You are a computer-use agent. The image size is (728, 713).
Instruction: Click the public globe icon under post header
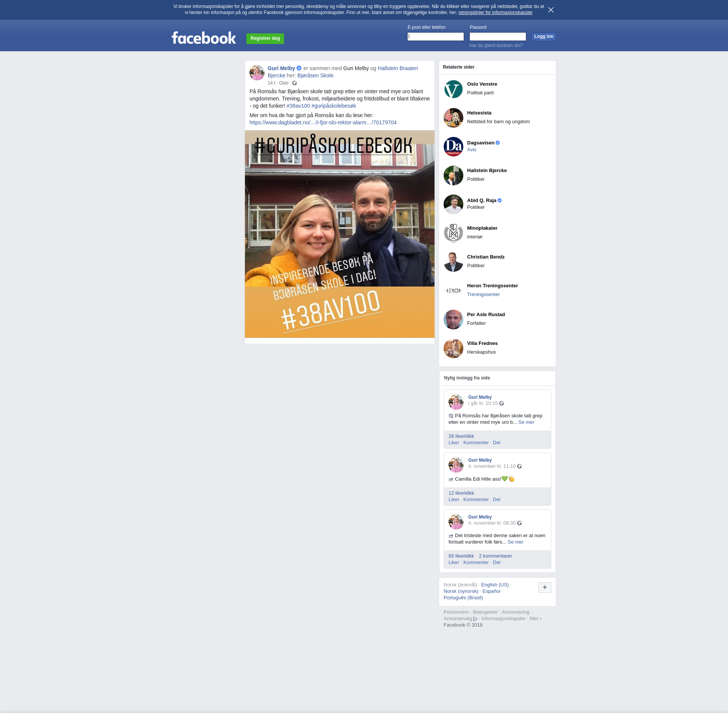pyautogui.click(x=295, y=83)
